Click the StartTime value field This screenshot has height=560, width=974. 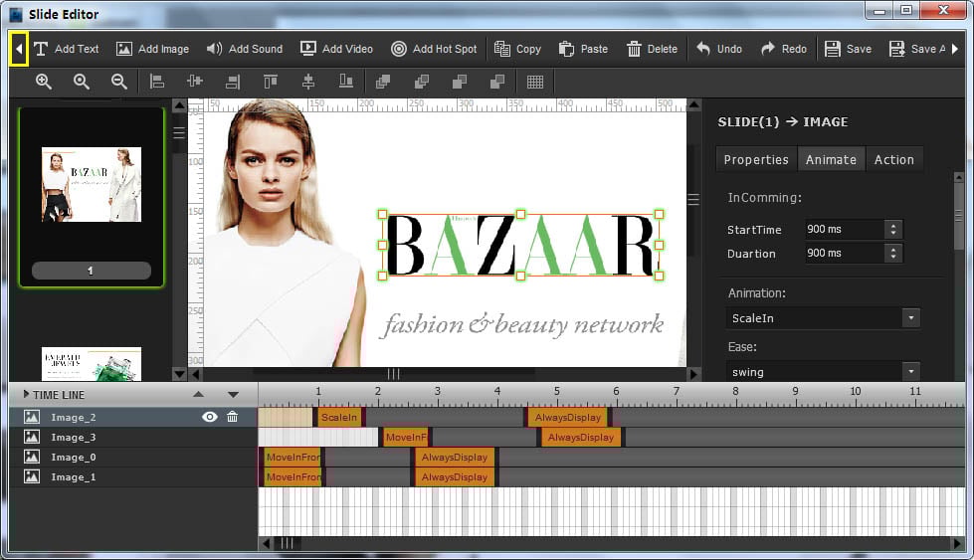[845, 229]
